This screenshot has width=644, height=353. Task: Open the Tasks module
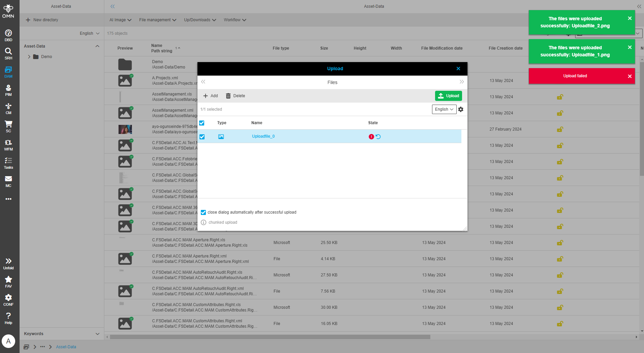pyautogui.click(x=8, y=163)
